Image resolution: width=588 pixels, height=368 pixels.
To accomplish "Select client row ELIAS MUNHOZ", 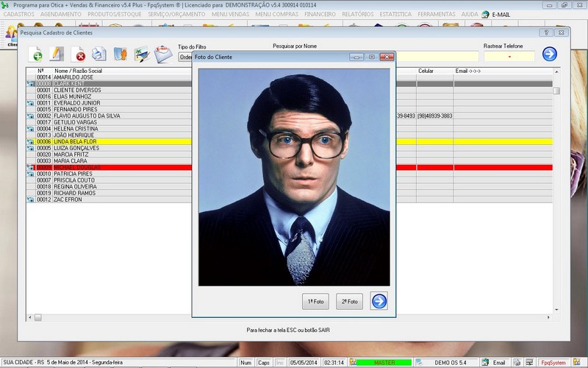I will click(109, 96).
